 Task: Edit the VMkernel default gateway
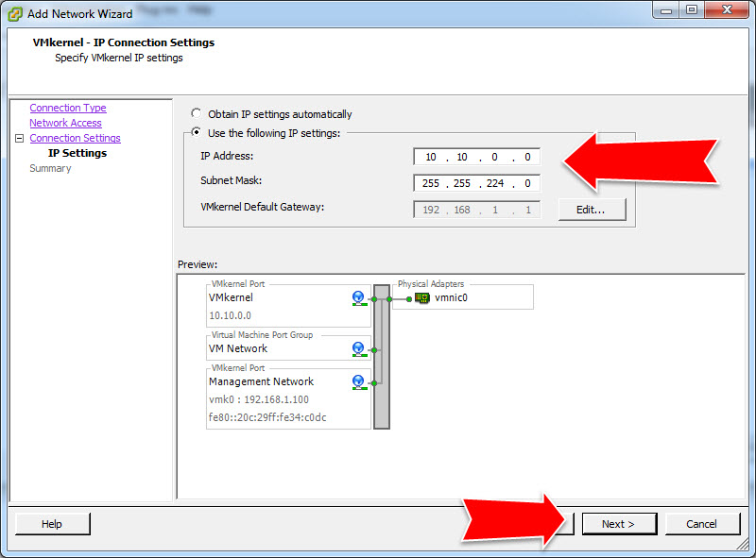tap(592, 210)
